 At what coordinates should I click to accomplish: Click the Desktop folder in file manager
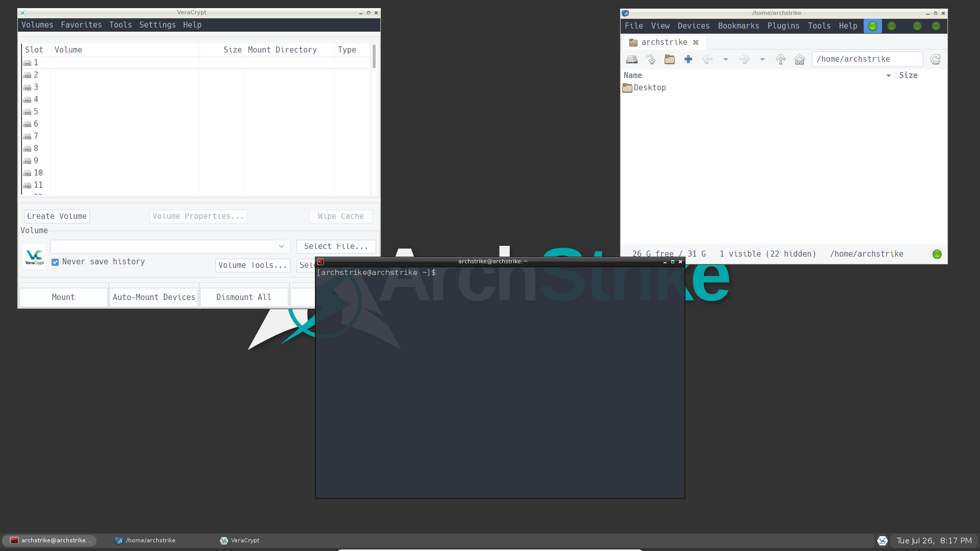(x=650, y=87)
